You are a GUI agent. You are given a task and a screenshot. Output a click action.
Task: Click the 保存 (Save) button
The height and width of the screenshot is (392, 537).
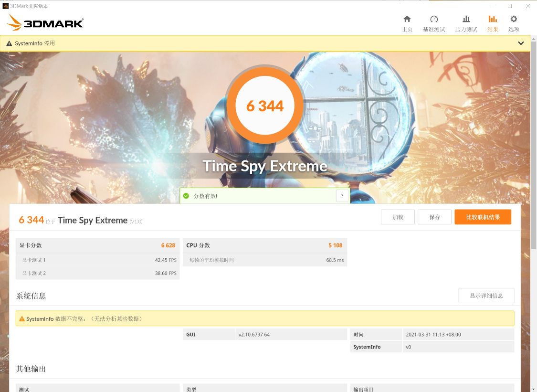coord(434,217)
